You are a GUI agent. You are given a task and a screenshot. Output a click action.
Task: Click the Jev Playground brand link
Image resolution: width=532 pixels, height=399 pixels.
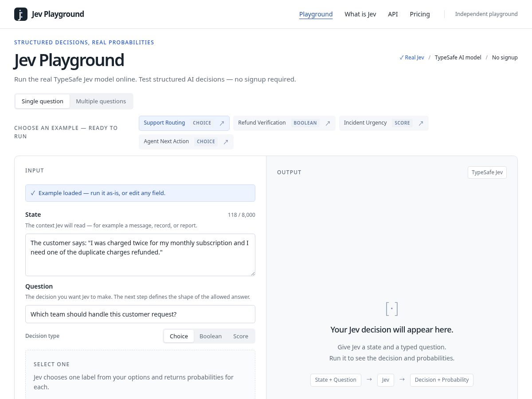[49, 14]
